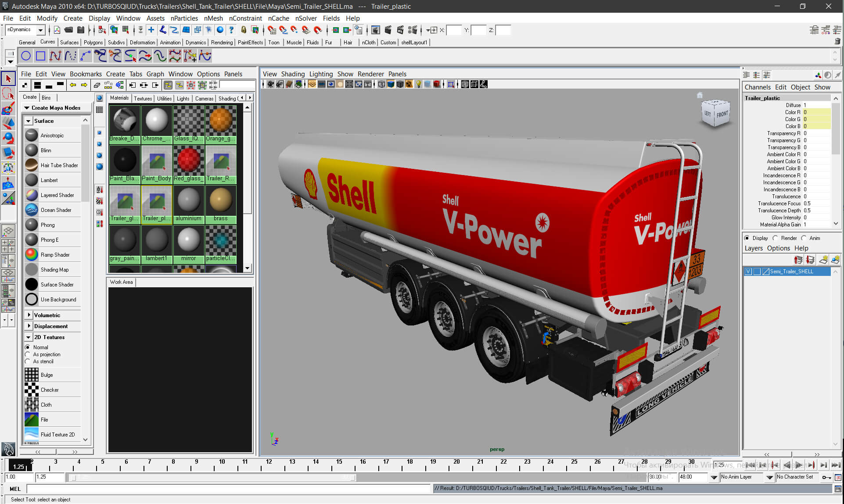844x504 pixels.
Task: Click the NURBS square shelf icon
Action: (40, 56)
